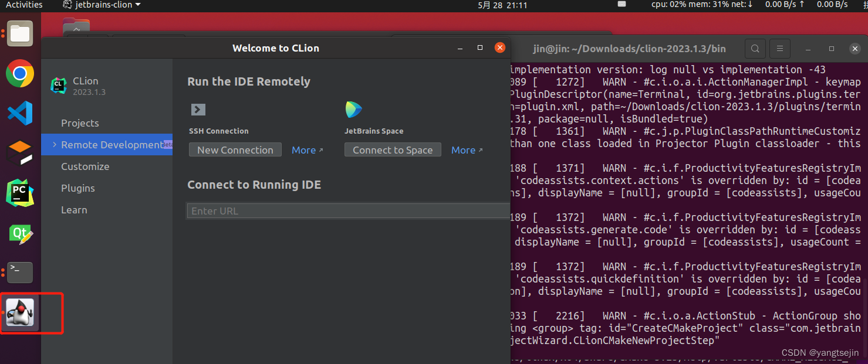Viewport: 868px width, 364px height.
Task: Select Projects in the CLion sidebar
Action: pyautogui.click(x=80, y=123)
